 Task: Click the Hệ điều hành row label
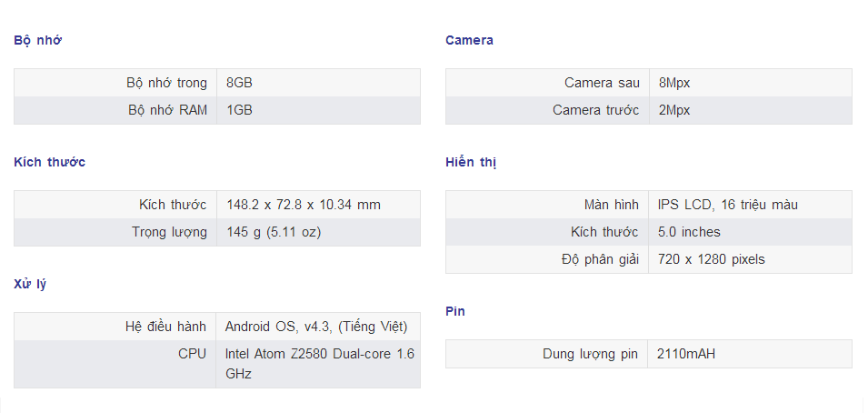click(166, 327)
